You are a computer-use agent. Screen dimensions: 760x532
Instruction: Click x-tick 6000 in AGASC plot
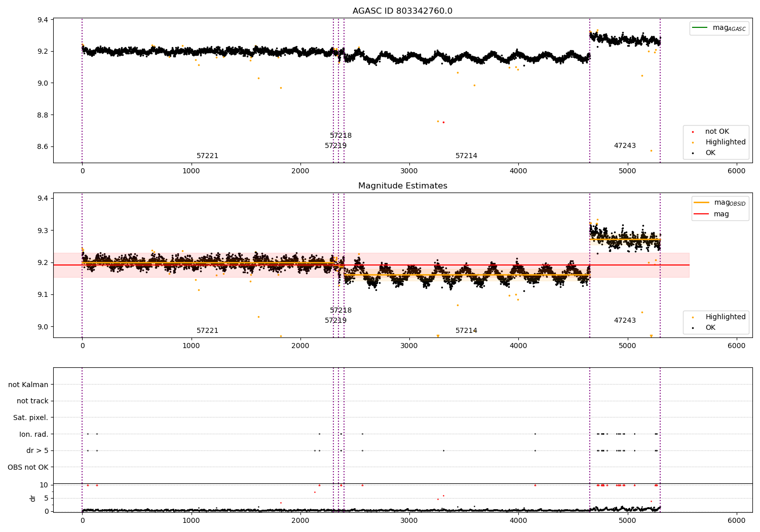(737, 171)
